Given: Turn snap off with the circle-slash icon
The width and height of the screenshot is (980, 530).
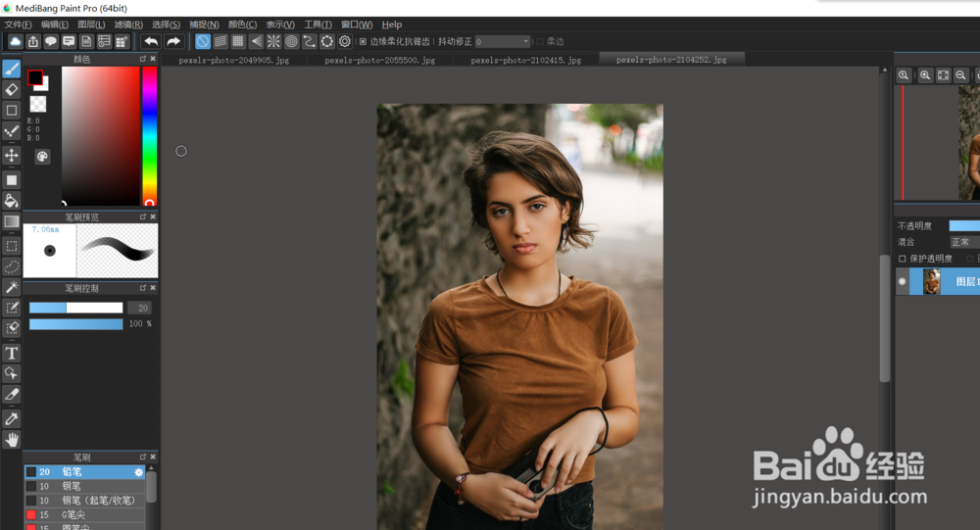Looking at the screenshot, I should (203, 41).
